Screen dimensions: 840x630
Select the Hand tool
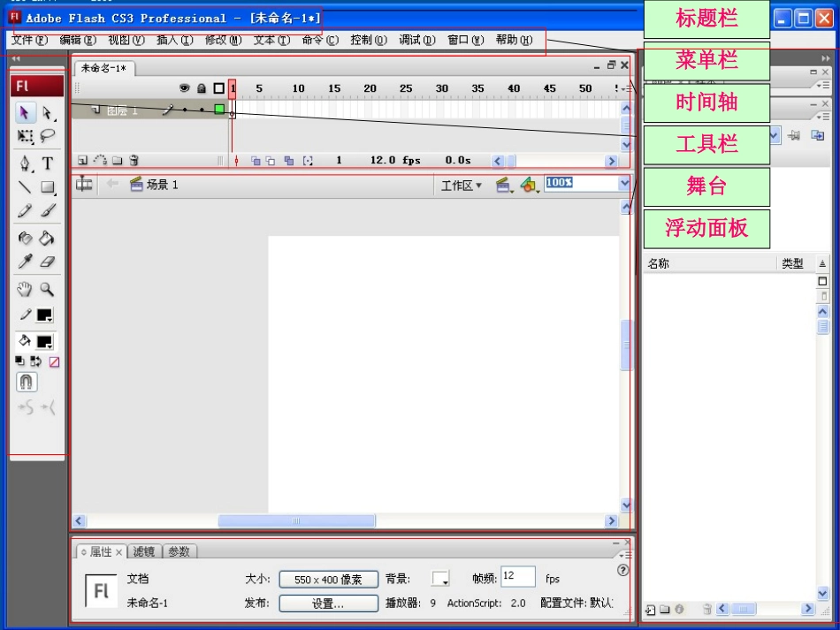(x=25, y=289)
